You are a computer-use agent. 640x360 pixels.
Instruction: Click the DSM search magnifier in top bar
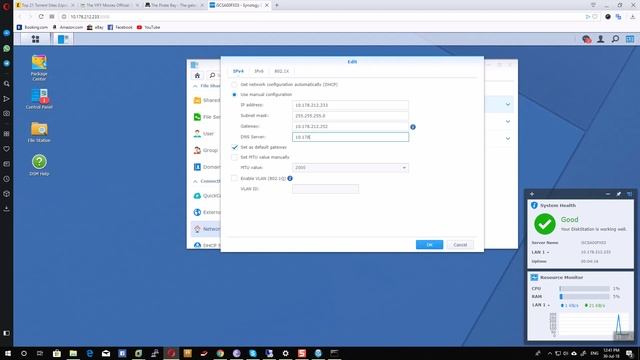click(615, 39)
